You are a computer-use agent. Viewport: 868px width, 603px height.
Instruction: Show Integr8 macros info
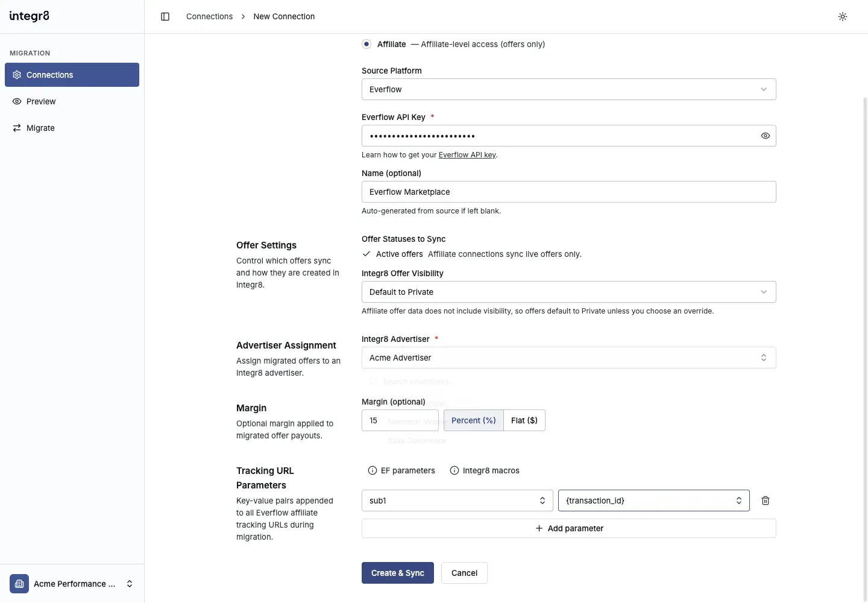[x=485, y=470]
